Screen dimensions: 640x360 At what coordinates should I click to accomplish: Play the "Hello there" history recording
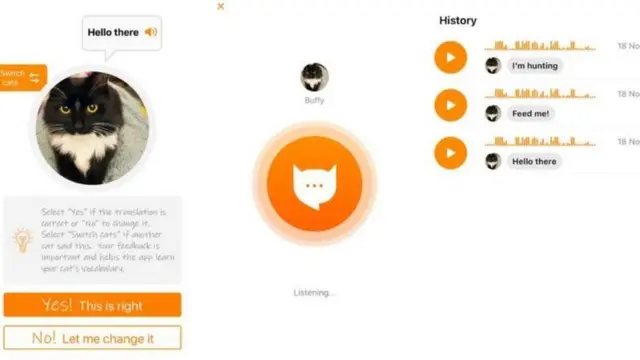[451, 153]
